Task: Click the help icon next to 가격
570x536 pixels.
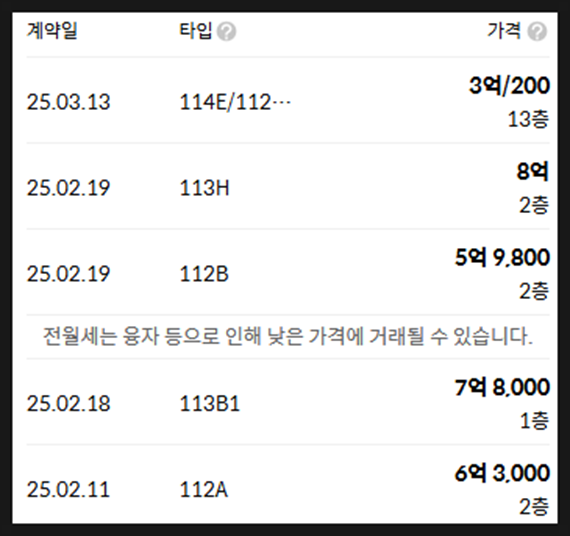Action: [x=537, y=32]
